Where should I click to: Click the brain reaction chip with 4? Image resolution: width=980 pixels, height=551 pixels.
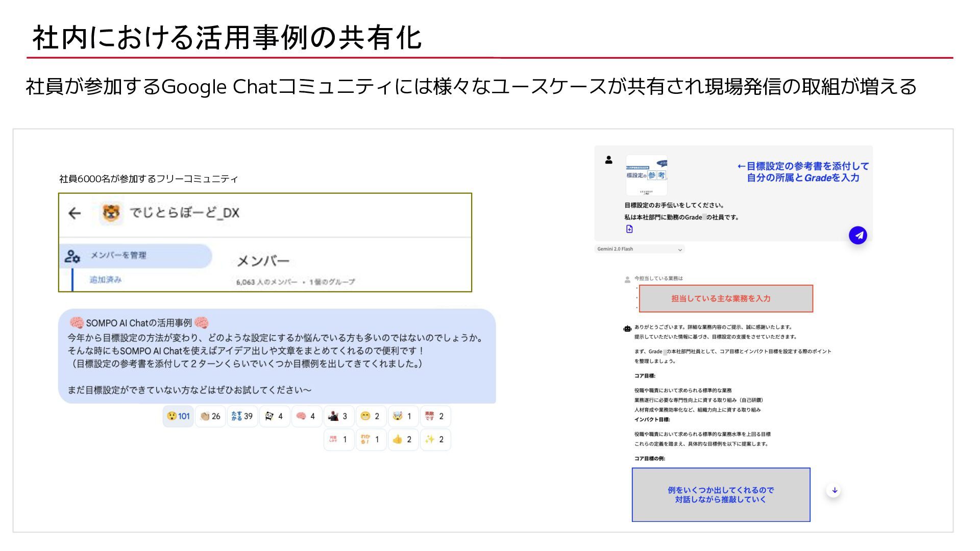307,416
